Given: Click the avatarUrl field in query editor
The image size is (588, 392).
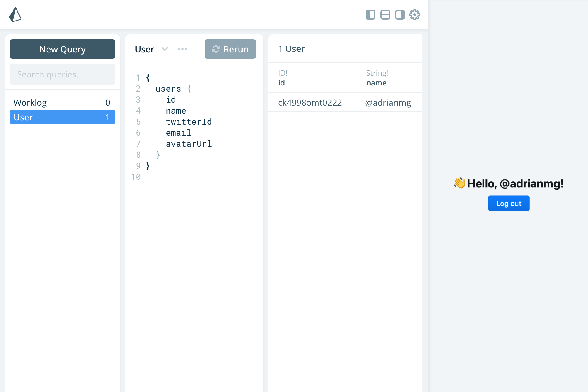Looking at the screenshot, I should tap(189, 144).
